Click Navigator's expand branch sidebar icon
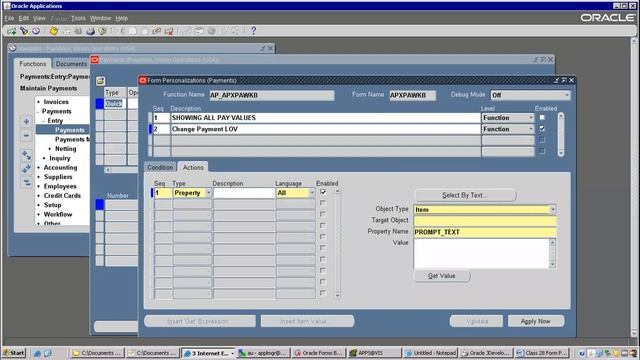640x360 pixels. pos(27,155)
